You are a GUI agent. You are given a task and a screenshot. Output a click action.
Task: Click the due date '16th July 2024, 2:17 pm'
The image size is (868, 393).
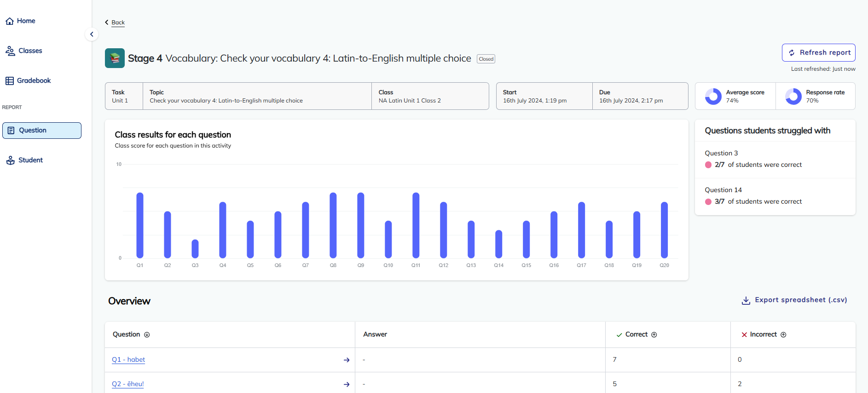631,101
